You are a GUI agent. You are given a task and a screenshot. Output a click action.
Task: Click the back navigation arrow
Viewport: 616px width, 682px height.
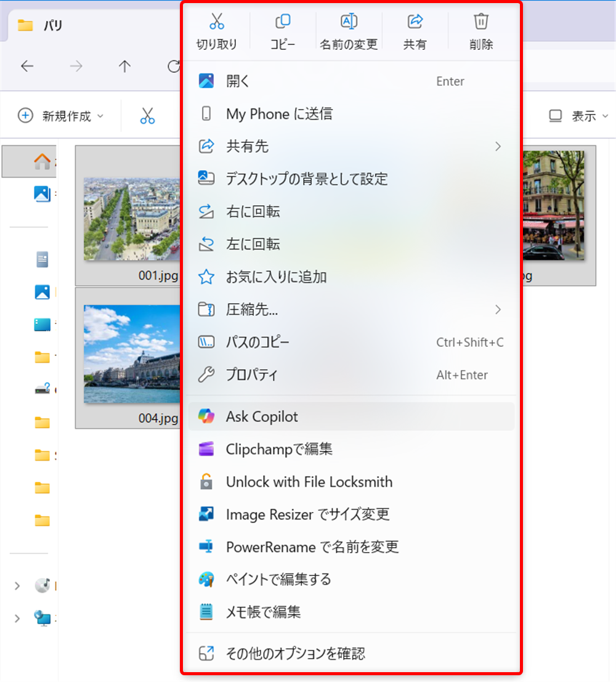pyautogui.click(x=27, y=67)
